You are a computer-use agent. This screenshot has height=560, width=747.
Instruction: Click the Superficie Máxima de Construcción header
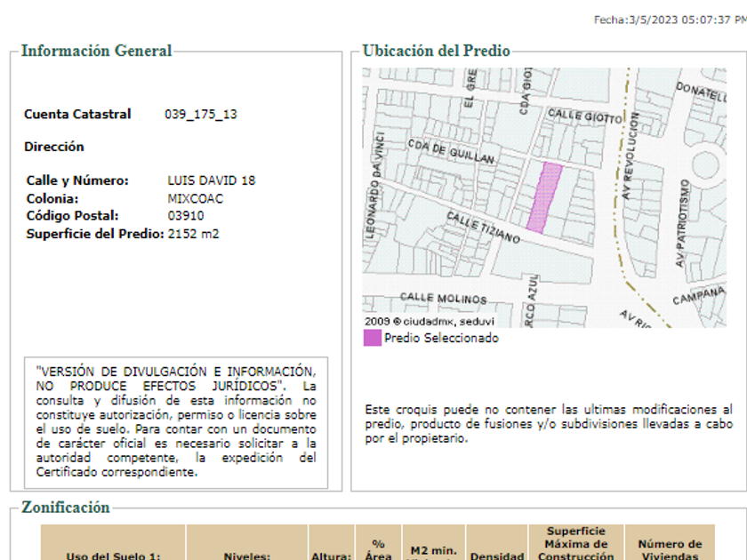pos(576,543)
